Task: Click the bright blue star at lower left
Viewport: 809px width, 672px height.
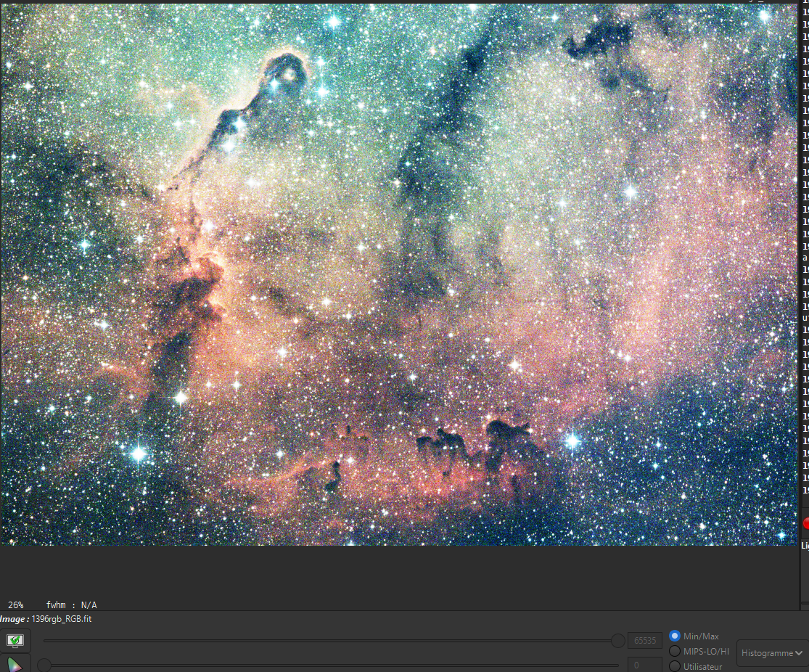Action: pos(139,454)
